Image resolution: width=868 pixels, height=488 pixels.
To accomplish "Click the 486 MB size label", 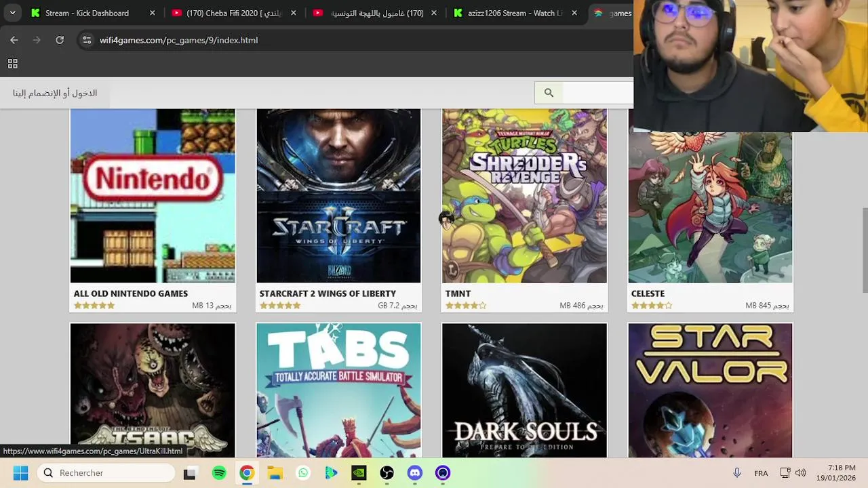I will pos(581,306).
